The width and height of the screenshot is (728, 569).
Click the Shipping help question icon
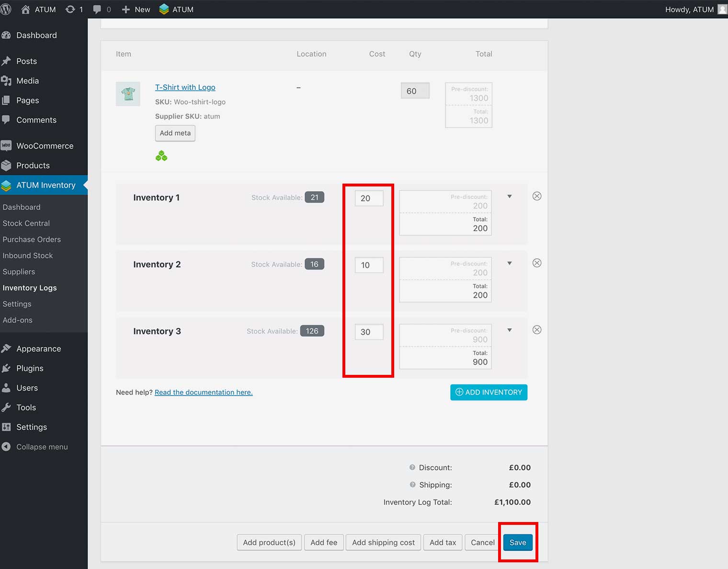pos(412,485)
